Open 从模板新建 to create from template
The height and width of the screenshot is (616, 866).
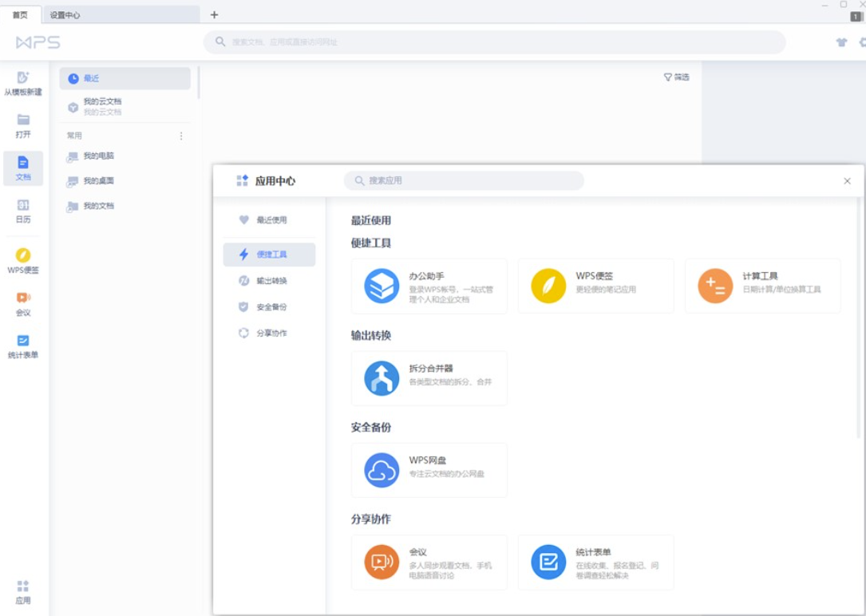click(23, 80)
